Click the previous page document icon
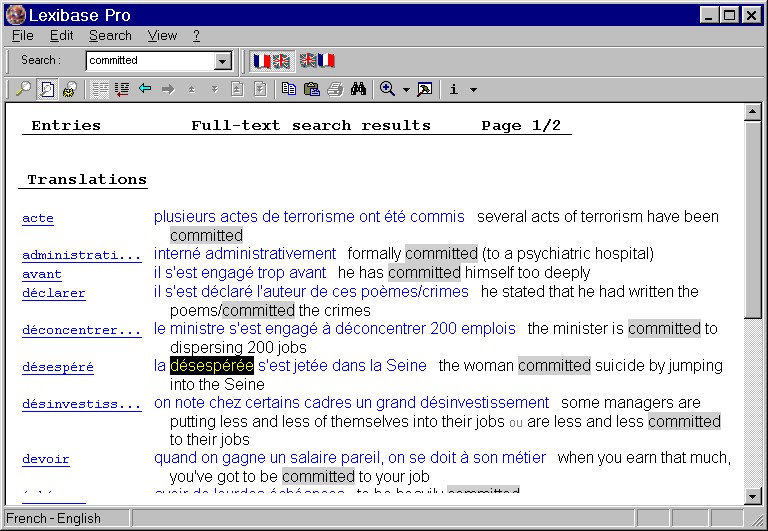The width and height of the screenshot is (768, 531). point(238,89)
